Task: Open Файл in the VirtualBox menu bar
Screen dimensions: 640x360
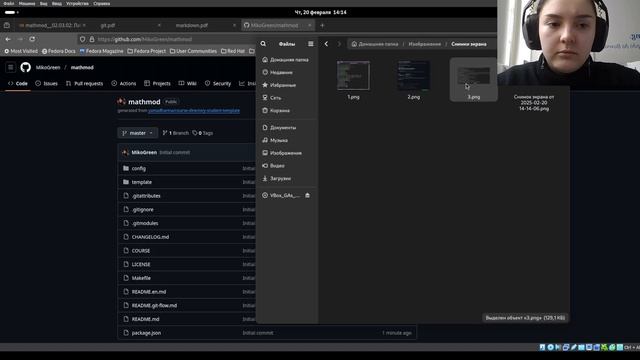Action: tap(9, 3)
